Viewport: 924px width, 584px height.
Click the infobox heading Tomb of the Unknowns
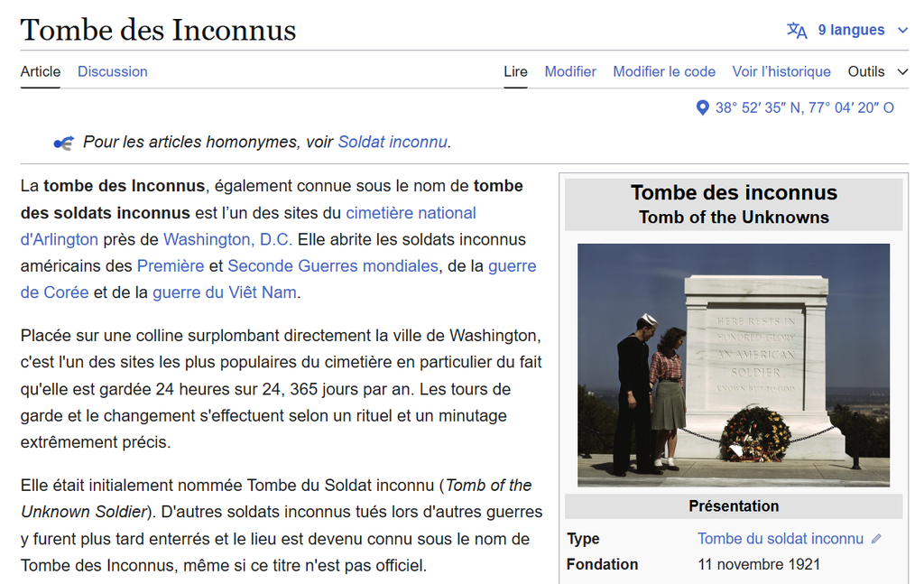click(734, 218)
